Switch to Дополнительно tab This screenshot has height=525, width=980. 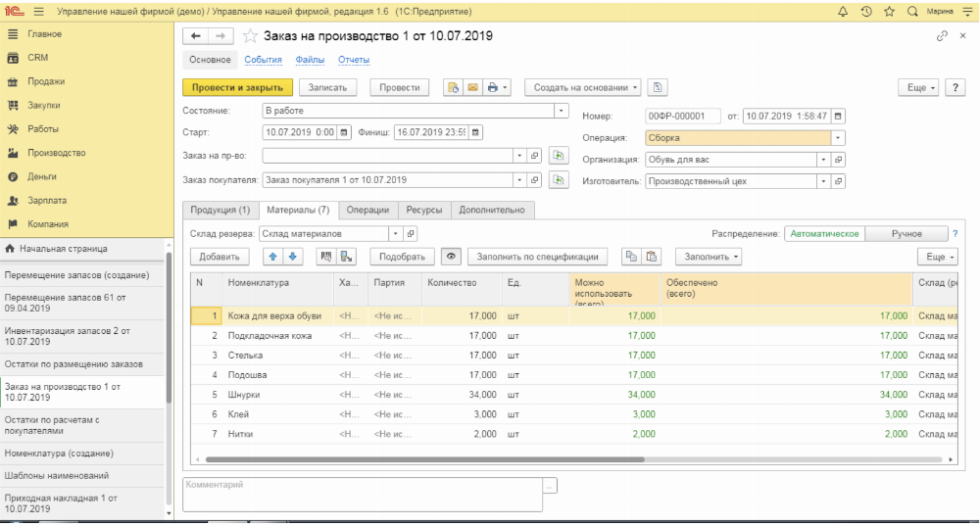(x=492, y=210)
